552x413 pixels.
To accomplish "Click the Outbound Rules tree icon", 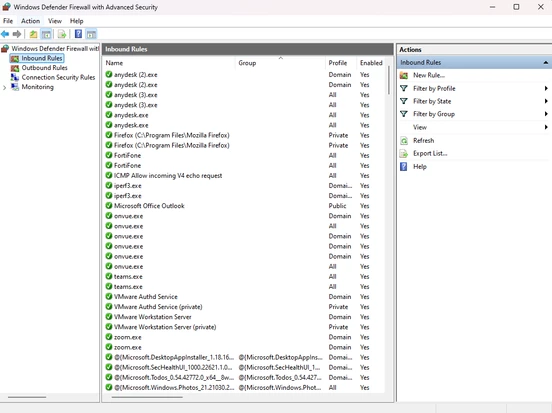I will (15, 68).
